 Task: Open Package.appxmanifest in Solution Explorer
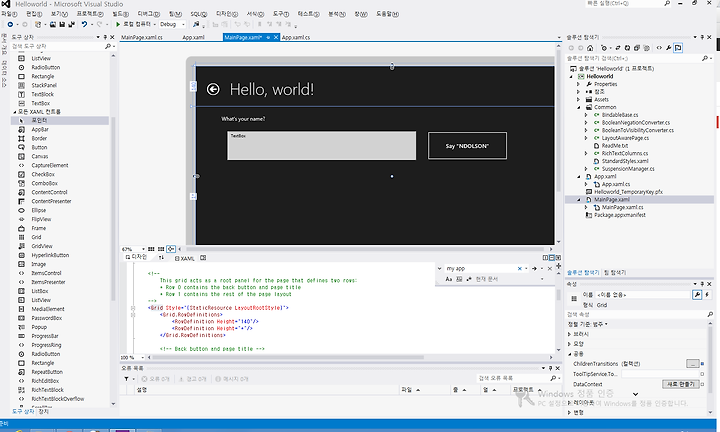point(619,215)
